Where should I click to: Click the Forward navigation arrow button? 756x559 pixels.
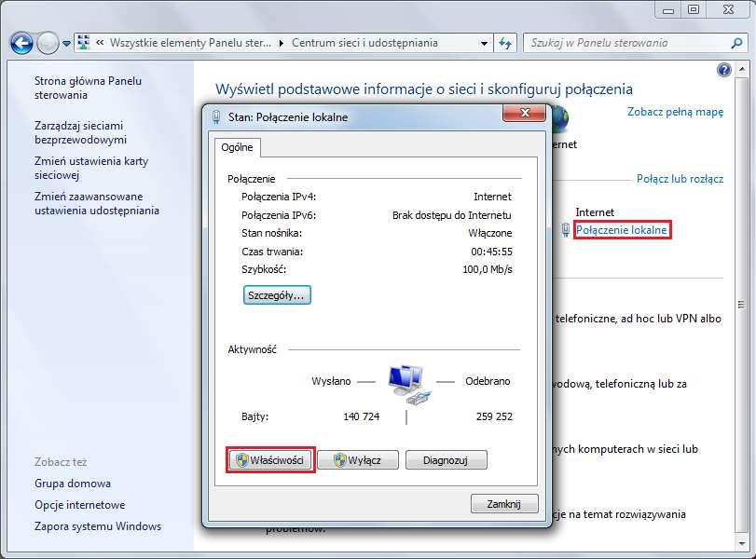coord(48,44)
